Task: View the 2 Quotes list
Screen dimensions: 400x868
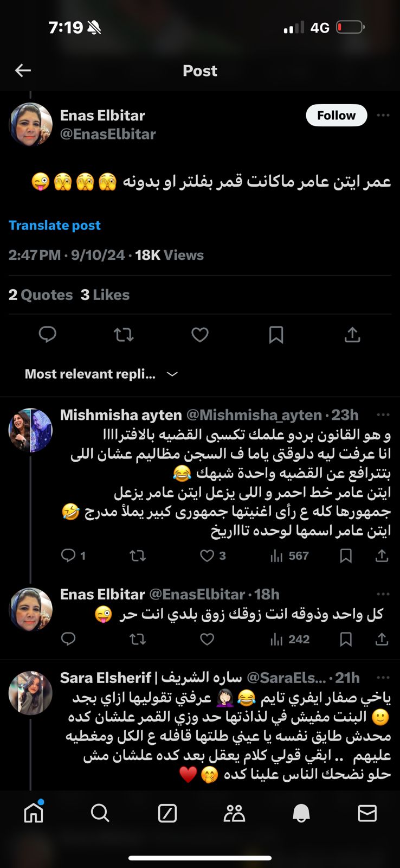Action: (41, 295)
